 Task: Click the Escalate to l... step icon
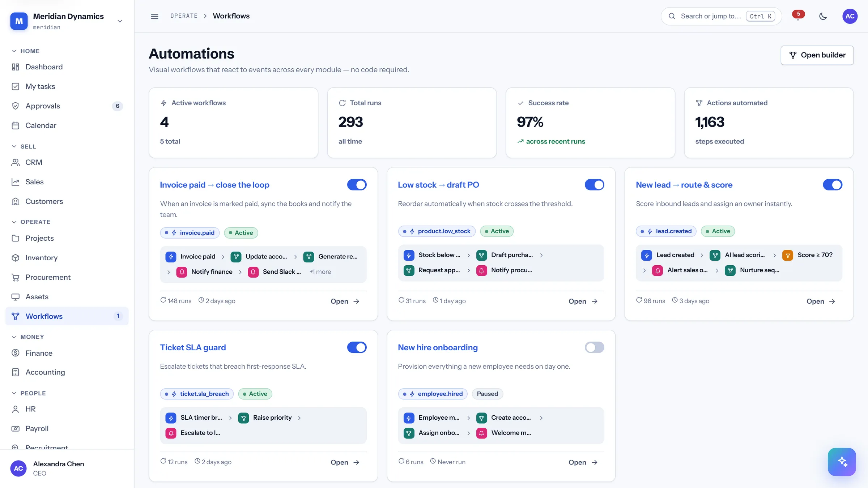pyautogui.click(x=171, y=433)
